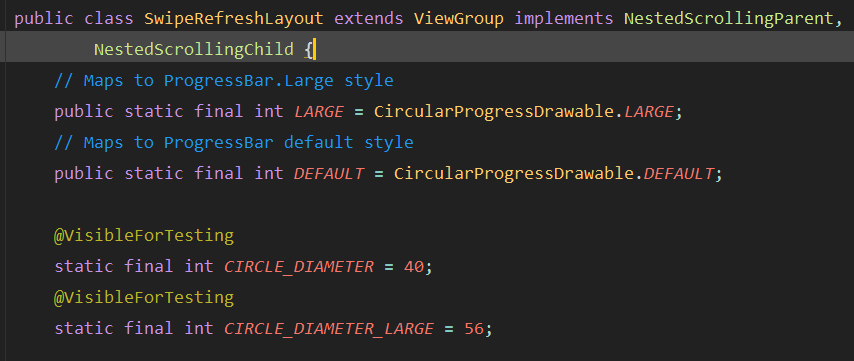Click the ProgressBar default style comment
Image resolution: width=854 pixels, height=361 pixels.
click(234, 143)
